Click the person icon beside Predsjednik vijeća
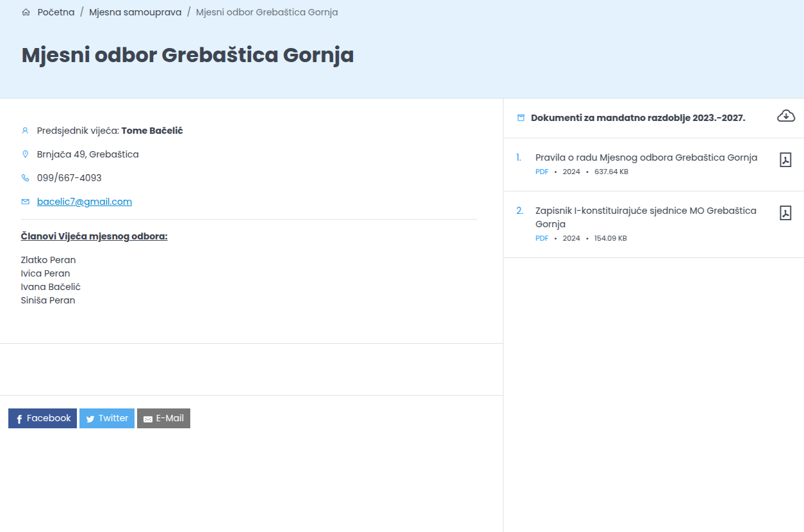804x532 pixels. pos(26,131)
